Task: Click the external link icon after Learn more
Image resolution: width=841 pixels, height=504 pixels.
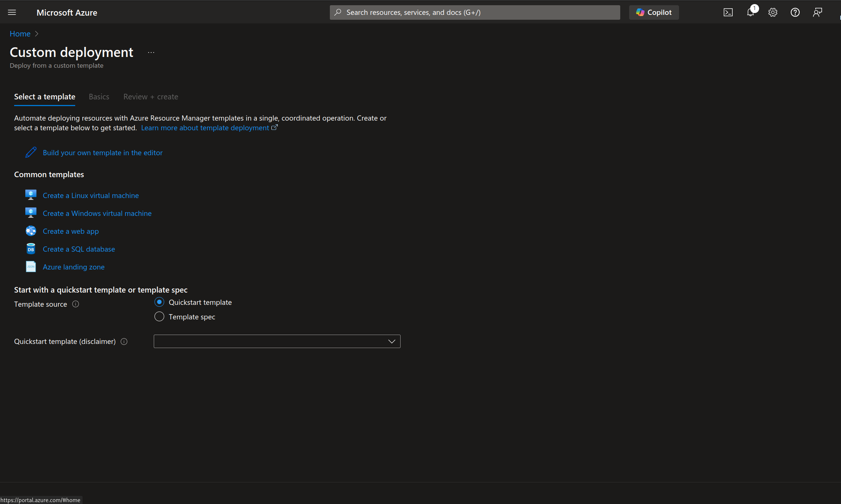Action: 274,127
